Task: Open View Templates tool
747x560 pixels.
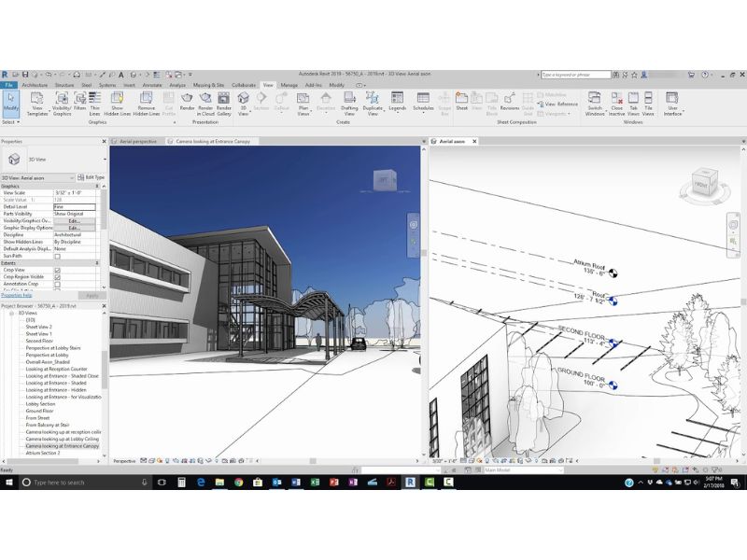Action: (x=37, y=104)
